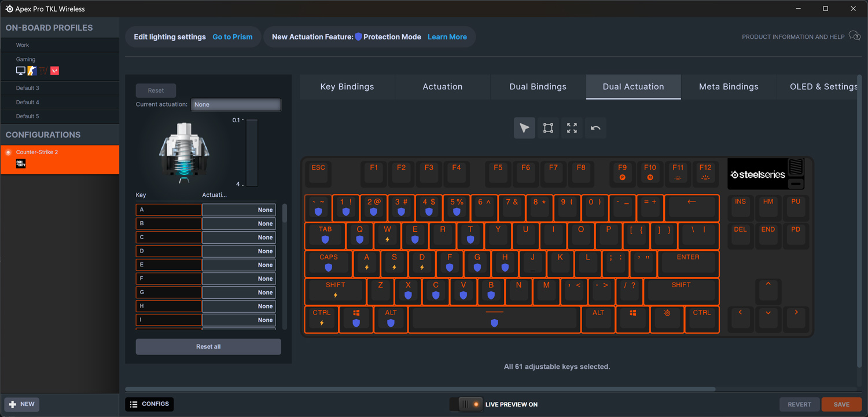
Task: Click Learn More about Protection Mode
Action: (x=447, y=36)
